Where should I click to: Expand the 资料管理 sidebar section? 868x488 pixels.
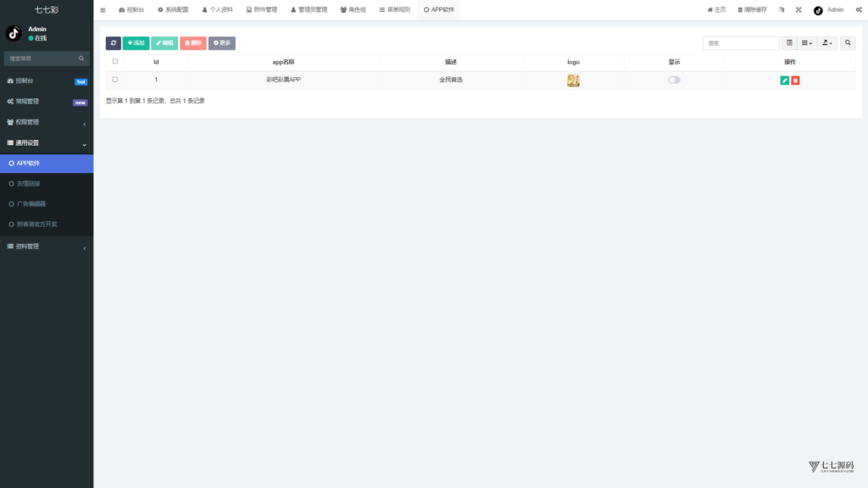(47, 247)
